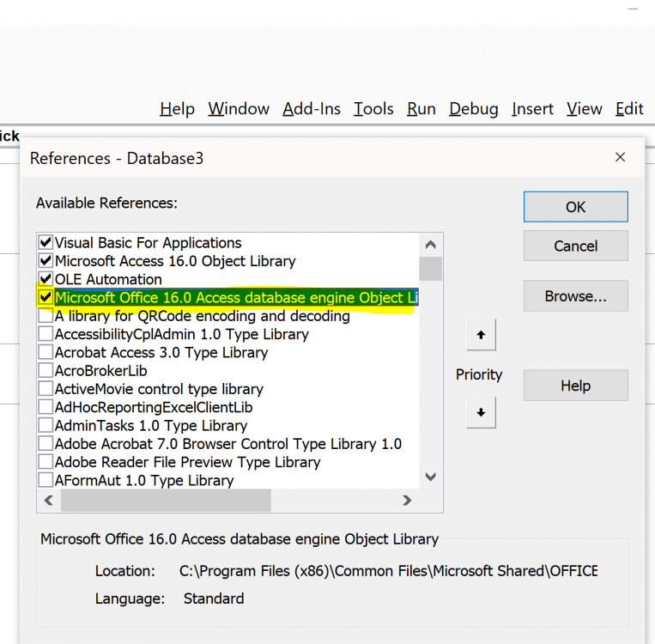655x644 pixels.
Task: Uncheck Microsoft Access 16.0 Object Library
Action: 45,261
